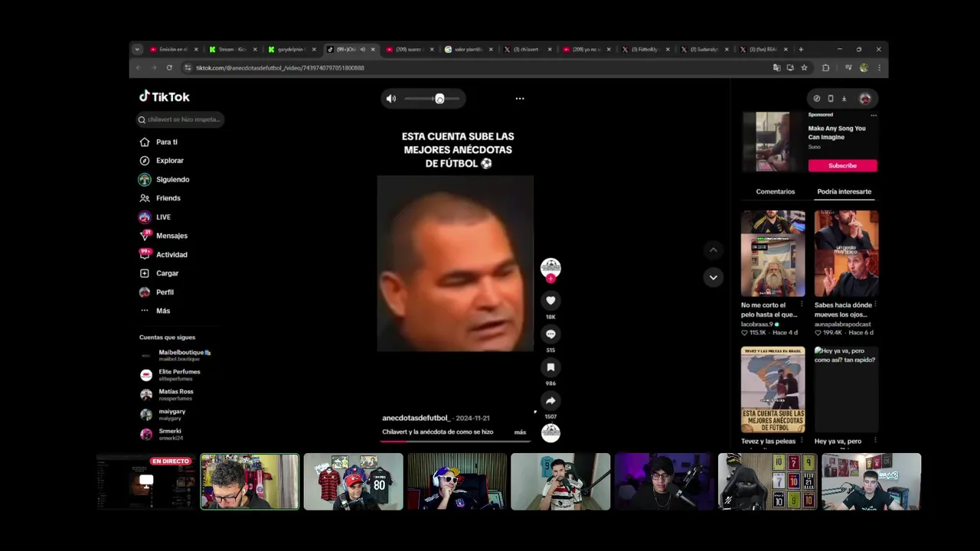Open the Friends page

click(x=160, y=198)
